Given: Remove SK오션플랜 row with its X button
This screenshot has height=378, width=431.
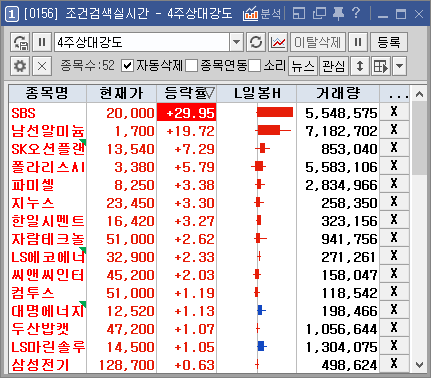Looking at the screenshot, I should point(394,148).
